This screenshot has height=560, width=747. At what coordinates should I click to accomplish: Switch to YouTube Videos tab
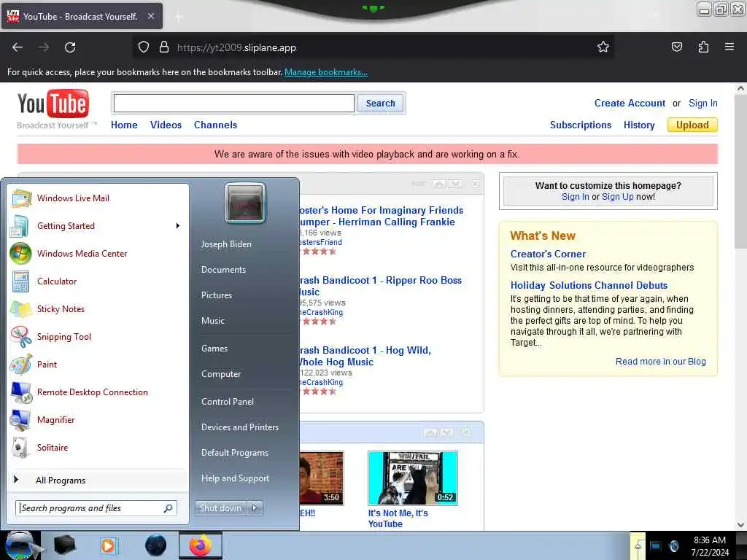tap(166, 125)
